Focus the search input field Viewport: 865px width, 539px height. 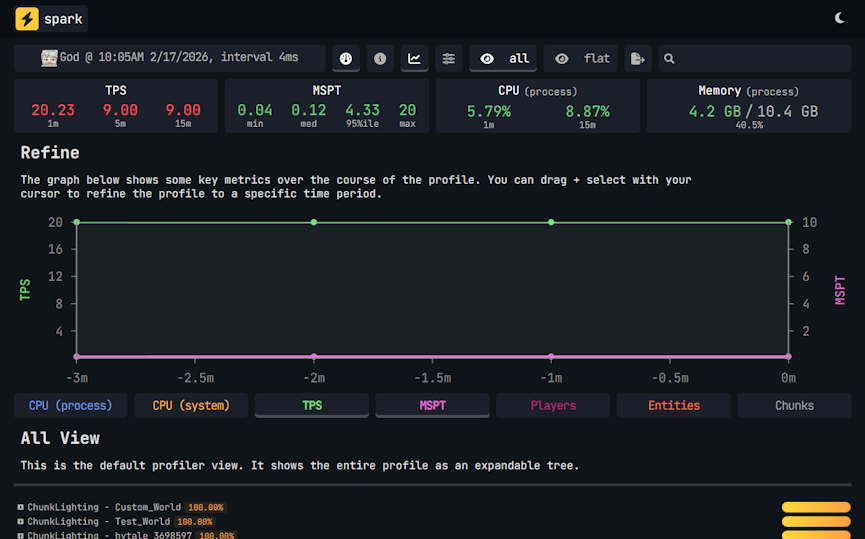point(755,58)
